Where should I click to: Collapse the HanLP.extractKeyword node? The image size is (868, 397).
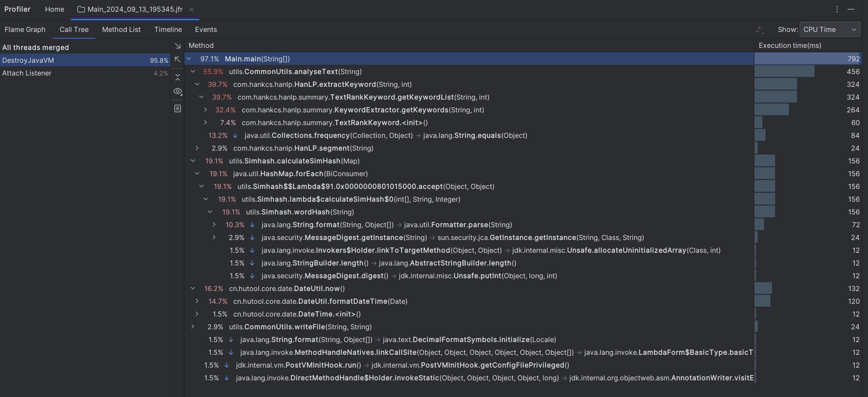(197, 84)
